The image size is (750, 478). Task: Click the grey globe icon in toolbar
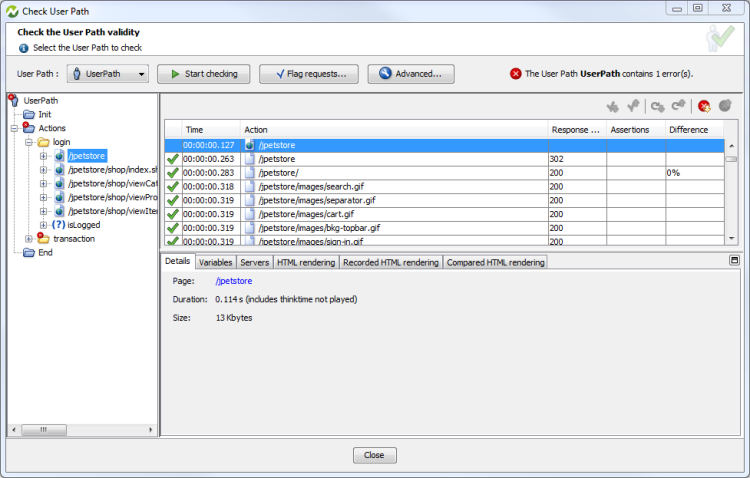(727, 106)
